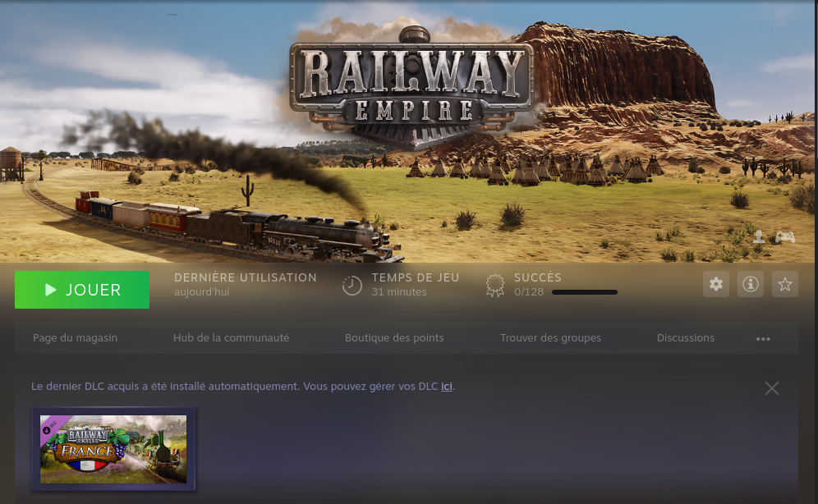This screenshot has height=504, width=818.
Task: Open the Railway Empire France DLC thumbnail
Action: (x=113, y=449)
